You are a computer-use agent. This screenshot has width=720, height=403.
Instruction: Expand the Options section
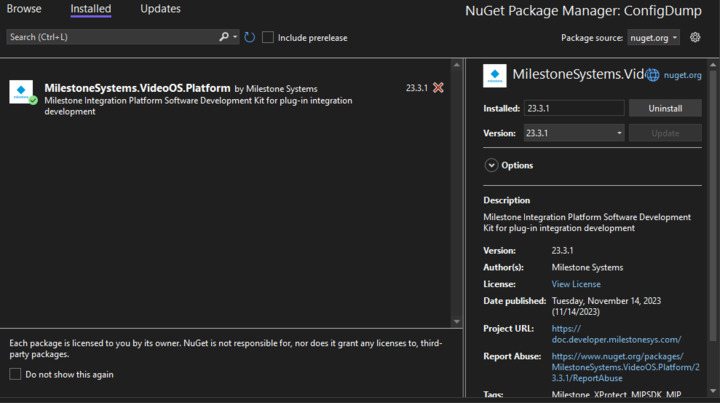coord(492,165)
